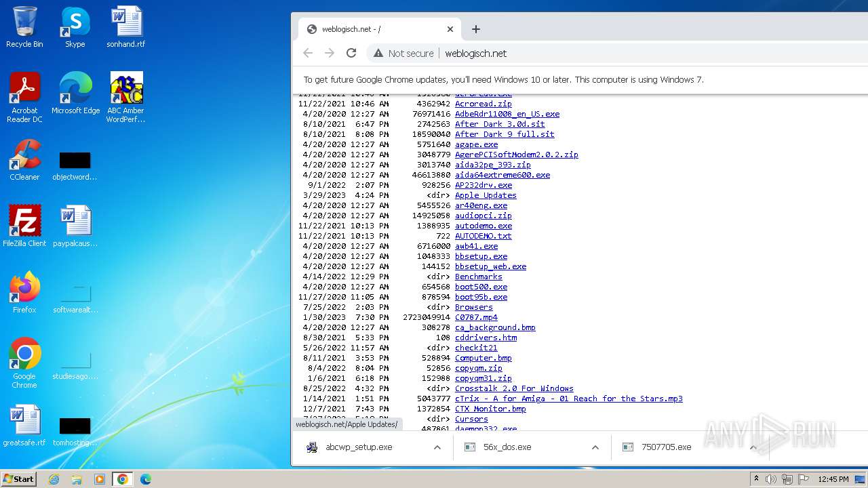Open the Recycle Bin desktop icon
The width and height of the screenshot is (868, 488).
click(x=24, y=27)
